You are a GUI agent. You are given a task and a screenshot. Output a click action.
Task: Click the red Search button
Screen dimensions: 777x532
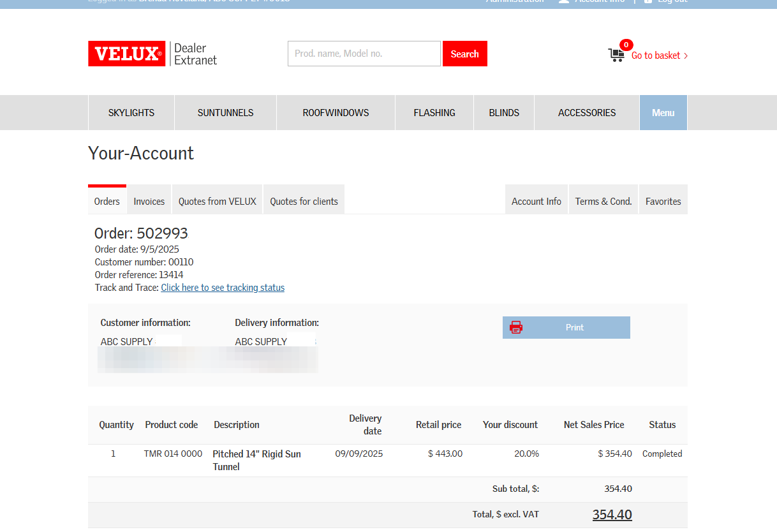465,54
